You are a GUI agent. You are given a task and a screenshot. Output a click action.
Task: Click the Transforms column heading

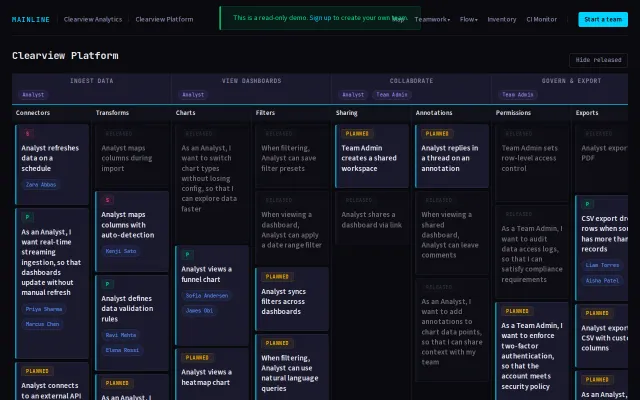[112, 113]
